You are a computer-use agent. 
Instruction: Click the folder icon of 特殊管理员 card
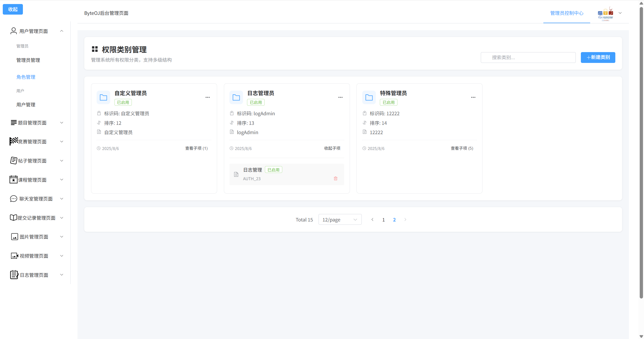coord(369,97)
